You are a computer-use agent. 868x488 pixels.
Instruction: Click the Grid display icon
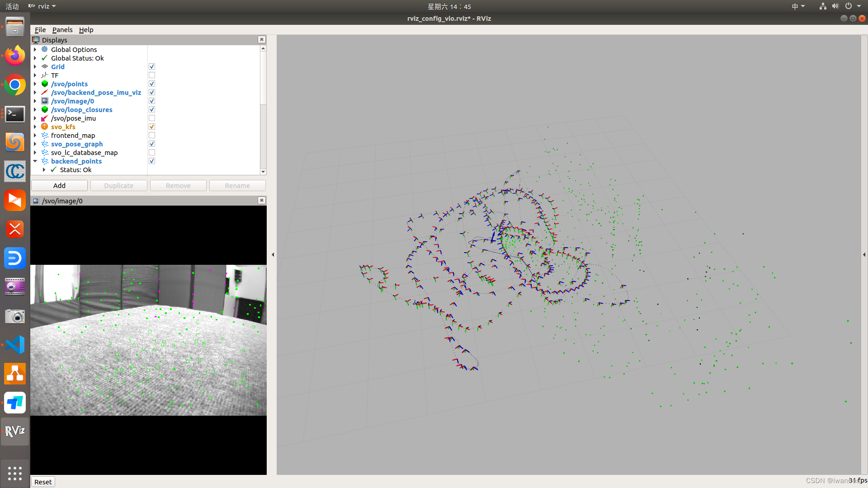pos(45,67)
